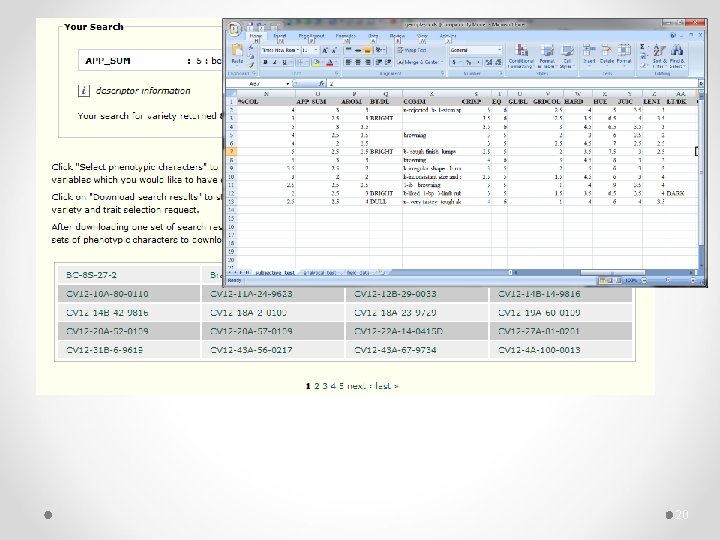Open Format as Table gallery

coord(546,56)
